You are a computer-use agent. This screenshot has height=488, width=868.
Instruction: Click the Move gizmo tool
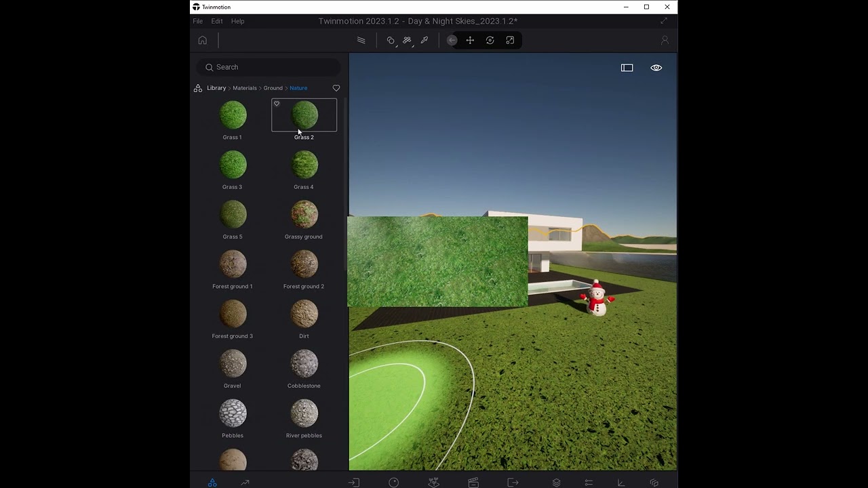[470, 40]
